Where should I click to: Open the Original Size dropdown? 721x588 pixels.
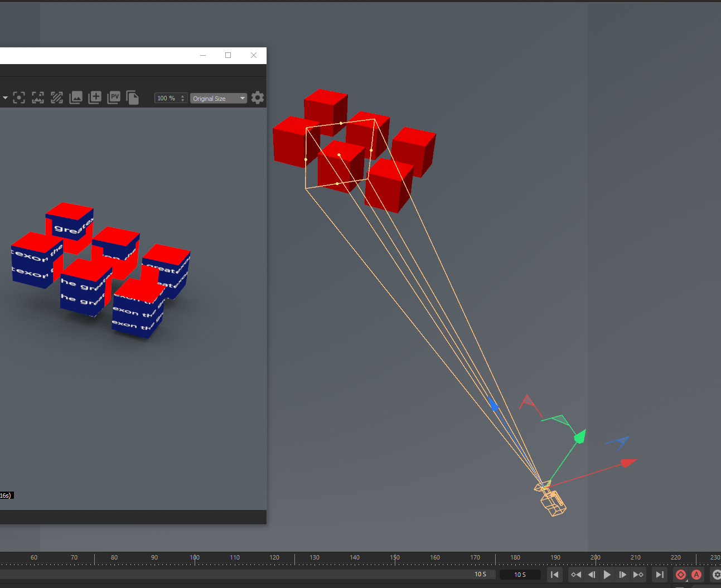click(219, 98)
